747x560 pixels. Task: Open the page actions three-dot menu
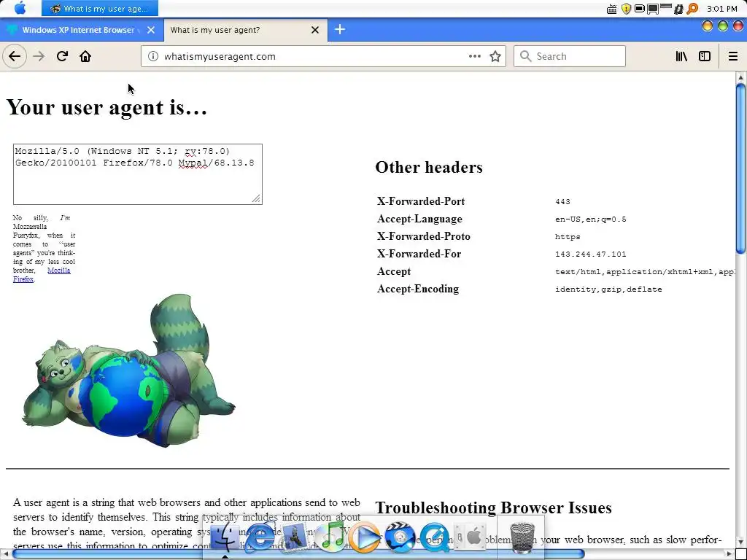(474, 56)
